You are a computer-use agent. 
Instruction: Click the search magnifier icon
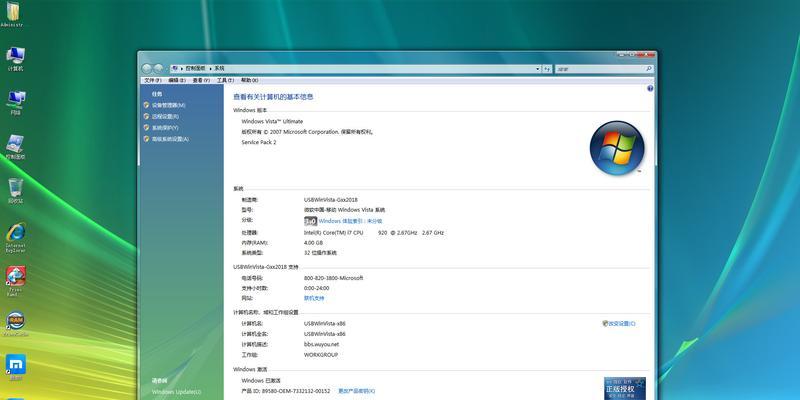click(648, 68)
